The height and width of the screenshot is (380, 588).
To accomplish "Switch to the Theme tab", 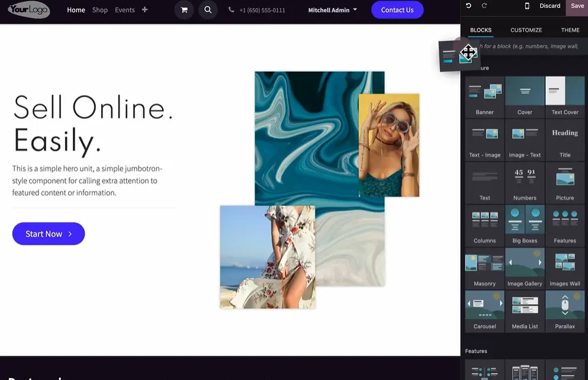I will [x=570, y=30].
